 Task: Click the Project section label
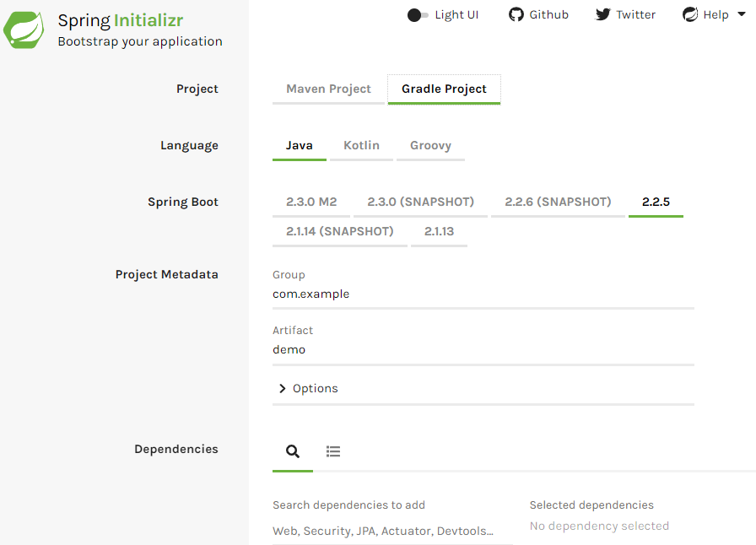pos(197,89)
